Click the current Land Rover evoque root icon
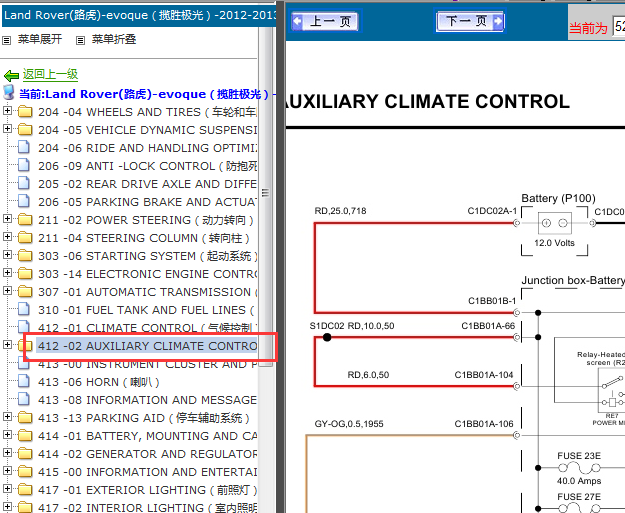Image resolution: width=625 pixels, height=513 pixels. [x=9, y=92]
